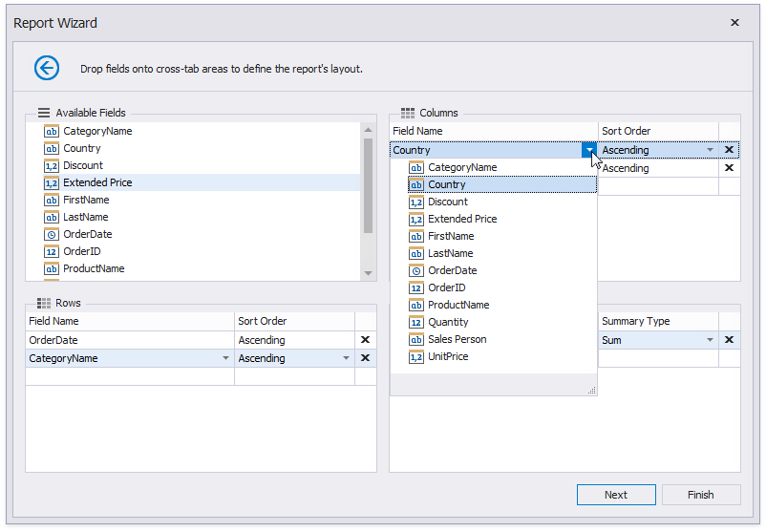Delete the second column field entry
766x532 pixels.
point(729,168)
